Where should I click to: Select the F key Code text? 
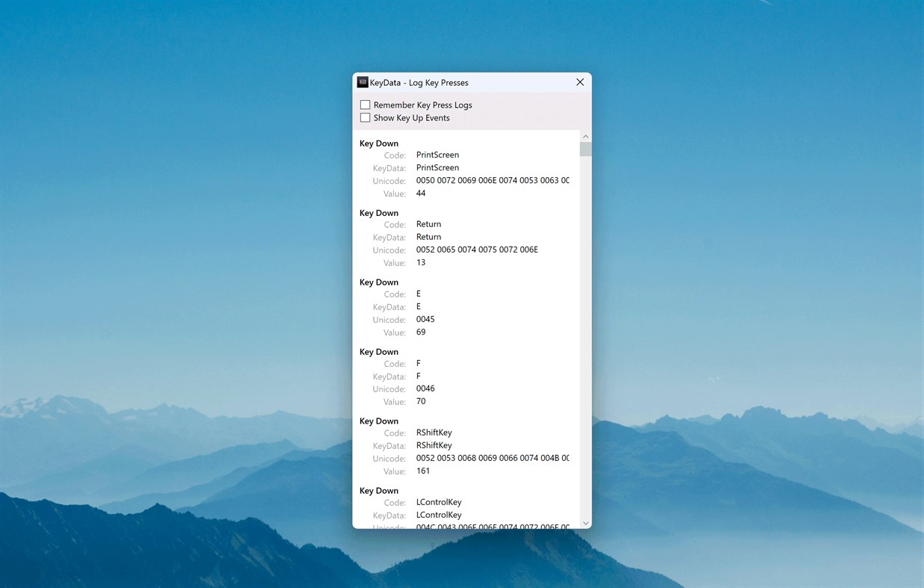418,363
